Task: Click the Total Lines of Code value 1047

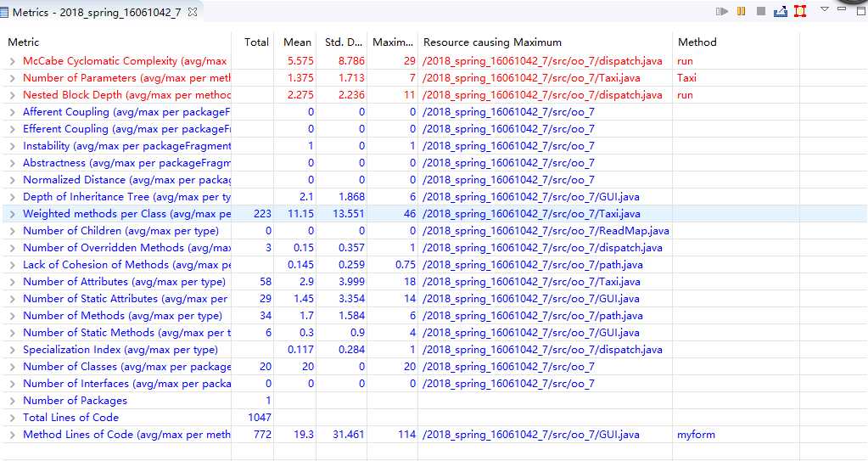Action: (260, 418)
